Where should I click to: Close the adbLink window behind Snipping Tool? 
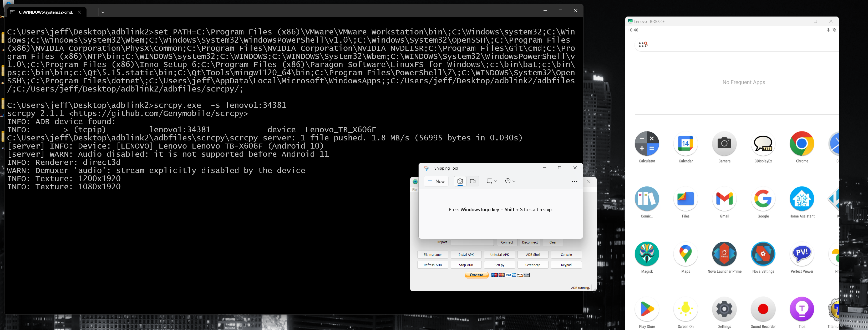tap(589, 182)
